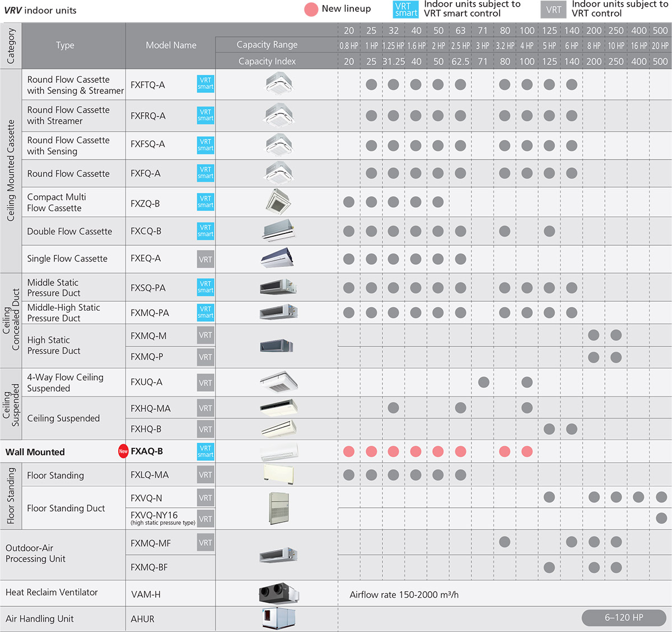Viewport: 672px width, 632px height.
Task: Click the VAM-H heat reclaim ventilator image
Action: tap(279, 593)
